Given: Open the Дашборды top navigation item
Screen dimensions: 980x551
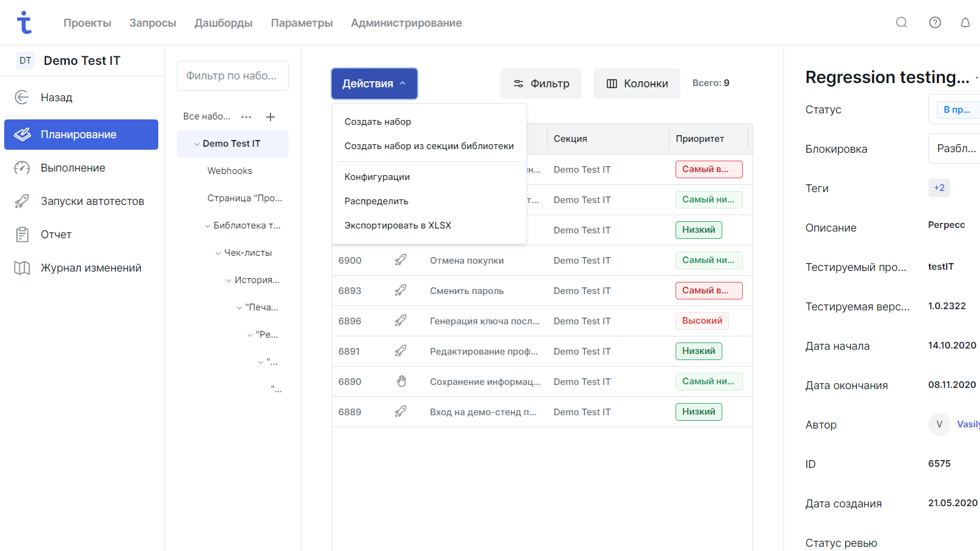Looking at the screenshot, I should 224,23.
